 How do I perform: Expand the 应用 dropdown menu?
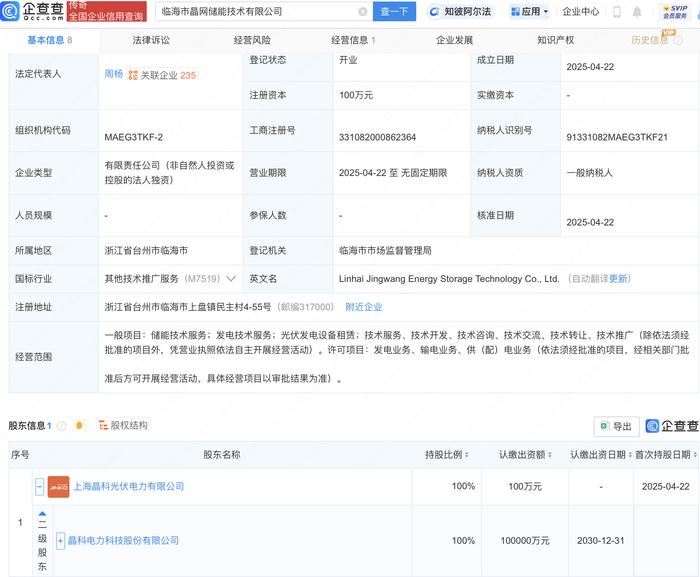(x=529, y=12)
